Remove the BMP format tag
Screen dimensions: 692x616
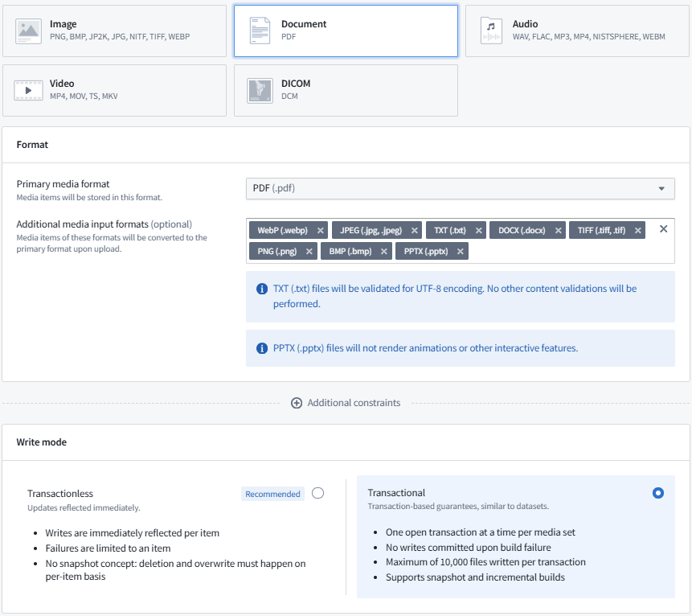click(x=384, y=252)
